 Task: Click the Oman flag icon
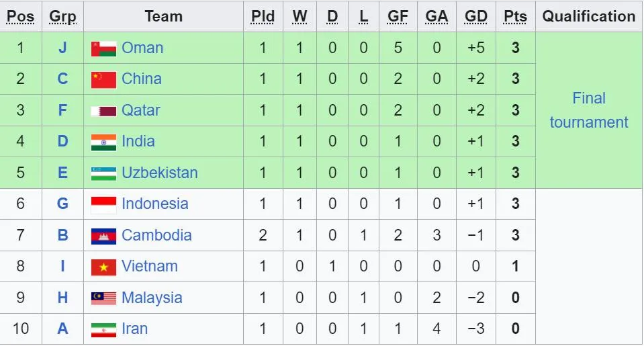103,48
